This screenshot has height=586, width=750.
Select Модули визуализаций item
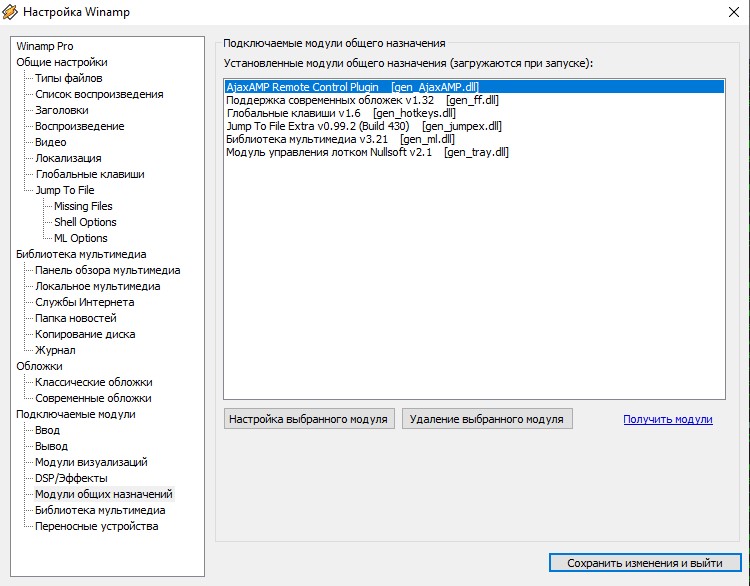click(x=91, y=462)
